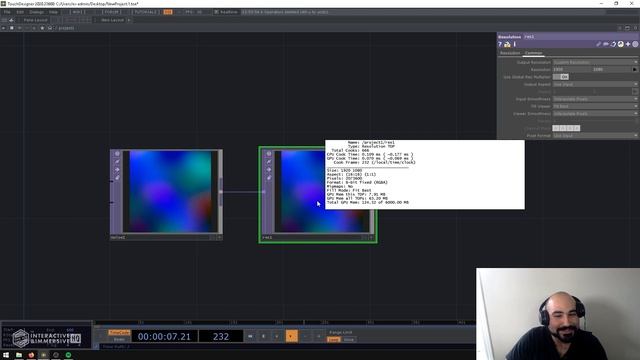Viewport: 640px width, 360px height.
Task: Toggle the Channel Mask RGBA buttons
Action: (566, 128)
